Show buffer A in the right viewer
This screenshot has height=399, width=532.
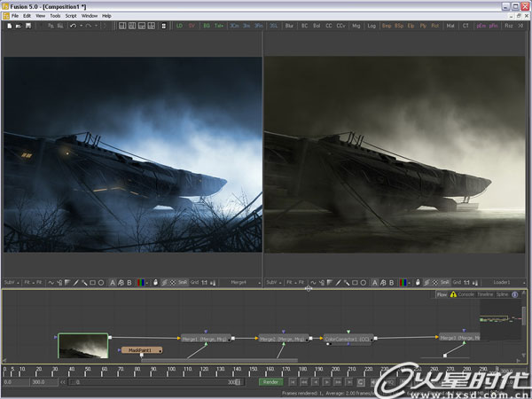[374, 282]
